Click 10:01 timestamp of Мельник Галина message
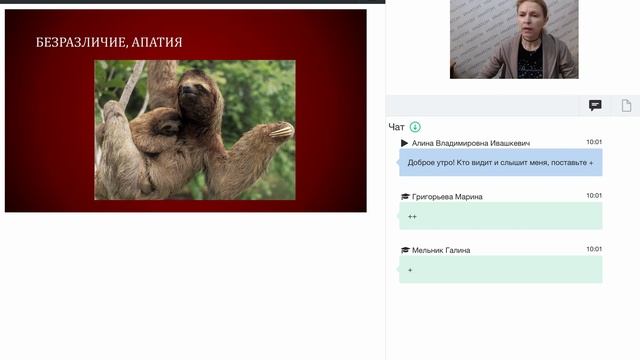Viewport: 640px width, 360px height. (594, 249)
